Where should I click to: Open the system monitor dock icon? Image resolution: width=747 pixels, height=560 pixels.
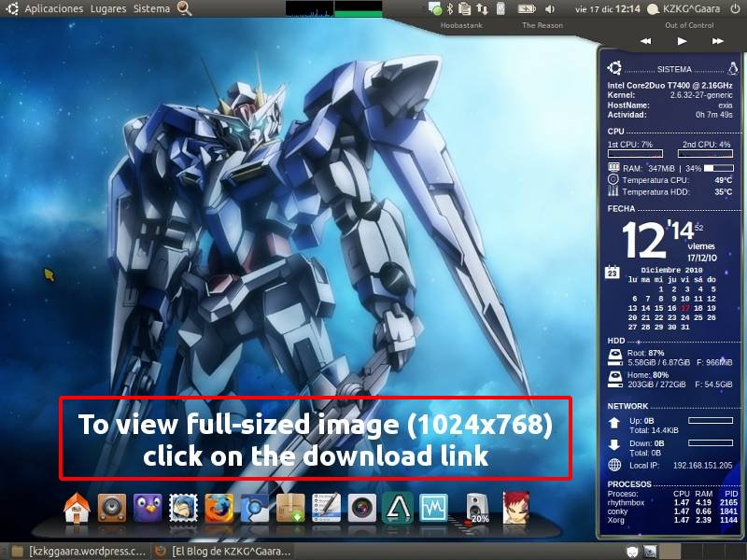(433, 508)
